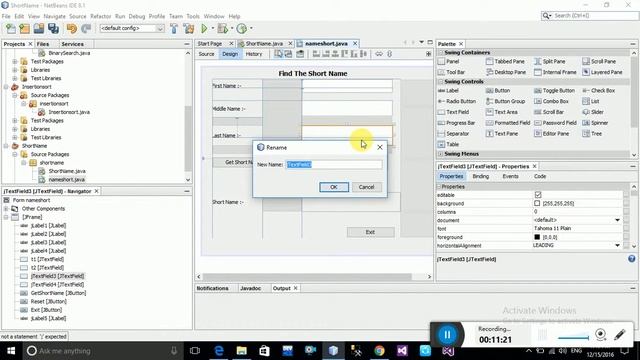Pick the Tree component in Palette
640x360 pixels.
(592, 133)
